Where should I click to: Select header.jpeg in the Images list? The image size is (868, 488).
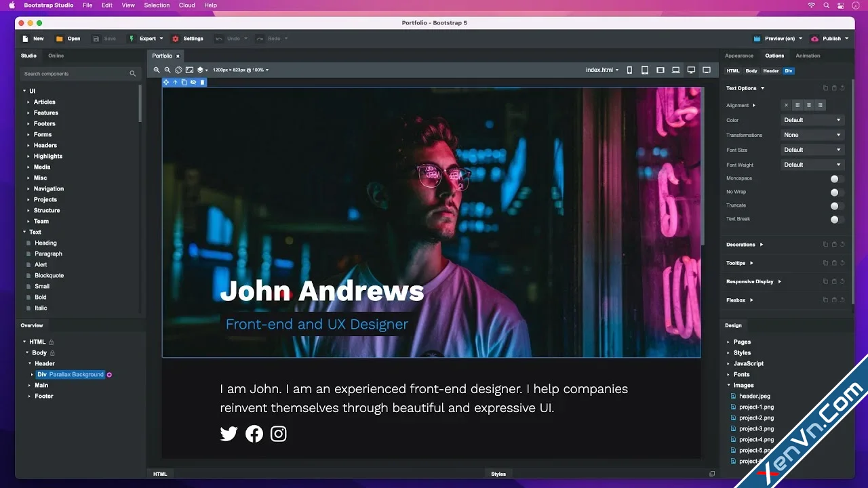[754, 396]
